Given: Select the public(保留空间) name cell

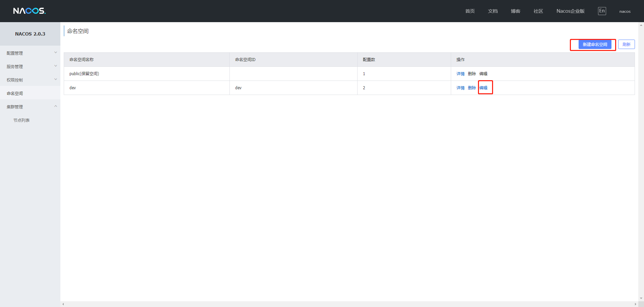Looking at the screenshot, I should click(x=147, y=74).
